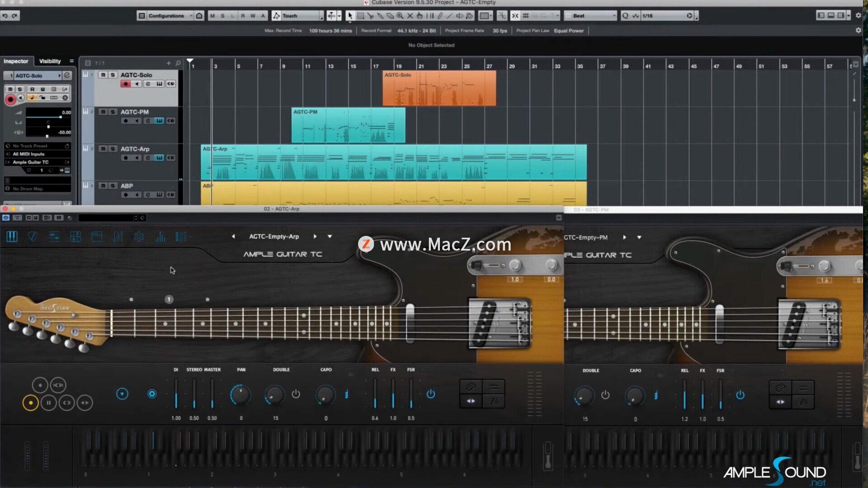Select previous preset in Arp plugin
Image resolution: width=868 pixels, height=488 pixels.
(x=233, y=237)
